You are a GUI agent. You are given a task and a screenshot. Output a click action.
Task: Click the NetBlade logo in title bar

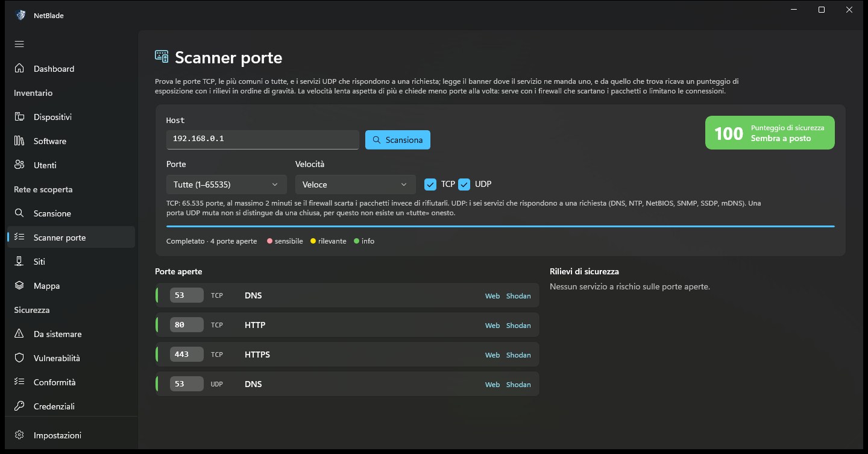pos(21,15)
